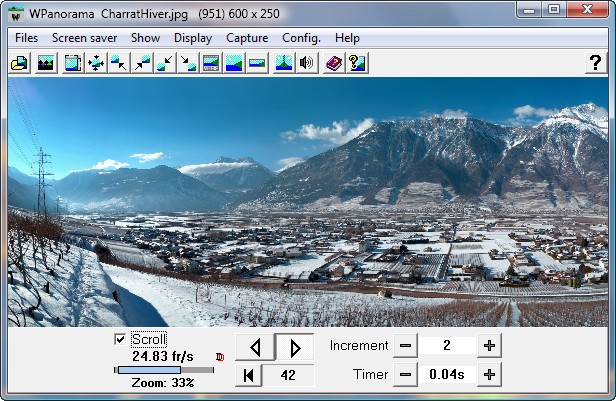
Task: Click the narrow strip display icon
Action: coord(257,63)
